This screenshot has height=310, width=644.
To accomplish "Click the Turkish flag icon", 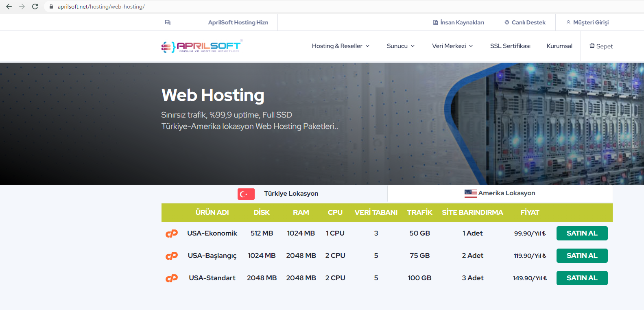I will (246, 194).
